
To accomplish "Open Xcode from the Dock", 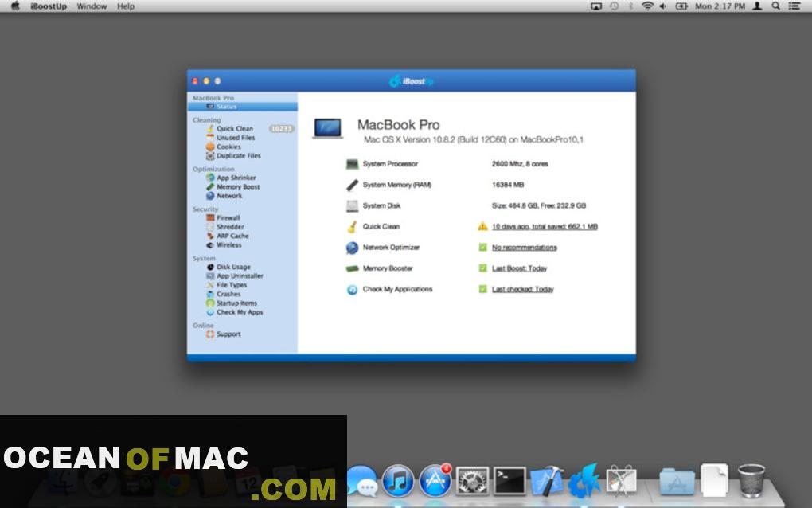I will tap(547, 481).
